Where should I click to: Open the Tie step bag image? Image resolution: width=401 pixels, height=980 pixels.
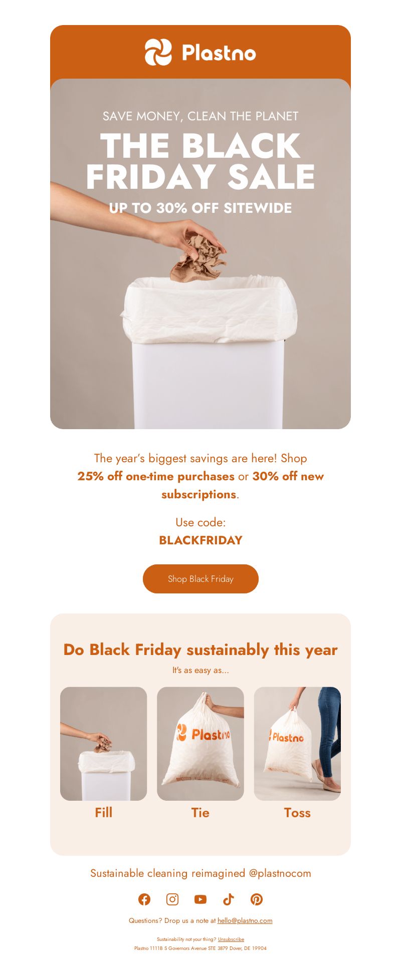point(200,744)
